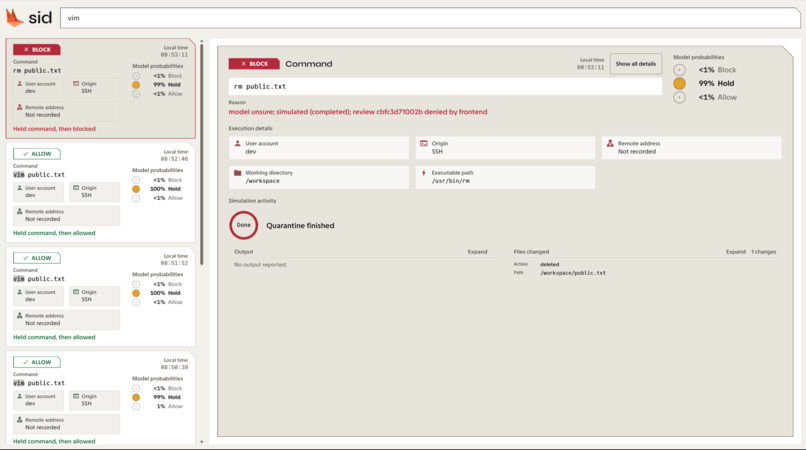Click vim public.txt command on 08:50:39 card
Viewport: 806px width, 450px height.
[x=39, y=383]
